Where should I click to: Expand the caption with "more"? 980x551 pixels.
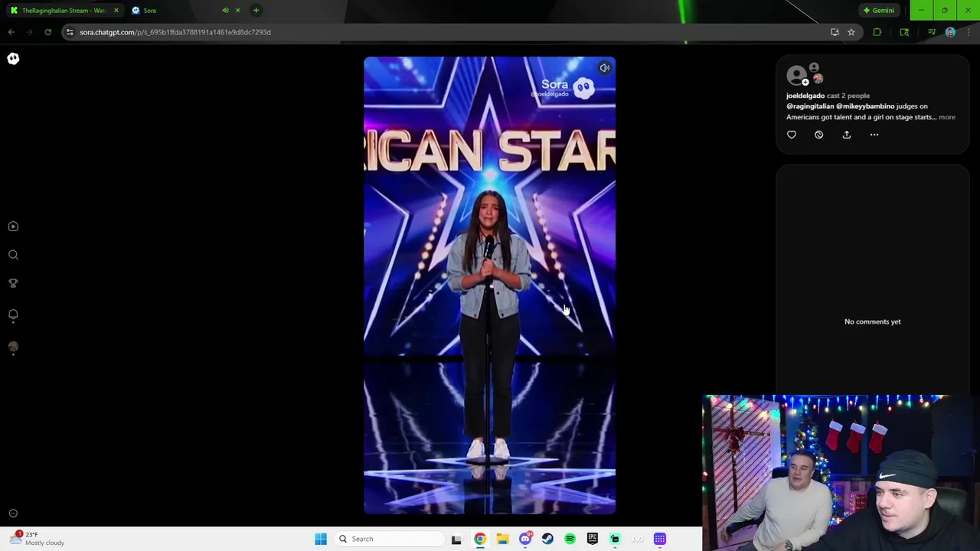(947, 117)
